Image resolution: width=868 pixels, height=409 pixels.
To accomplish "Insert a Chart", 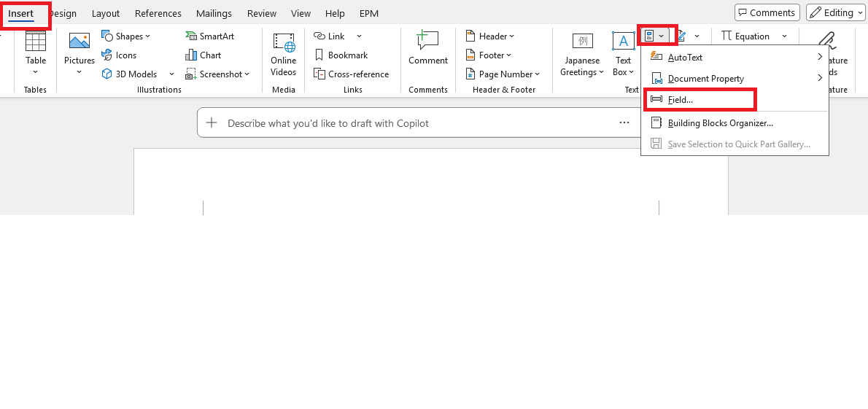I will coord(204,55).
